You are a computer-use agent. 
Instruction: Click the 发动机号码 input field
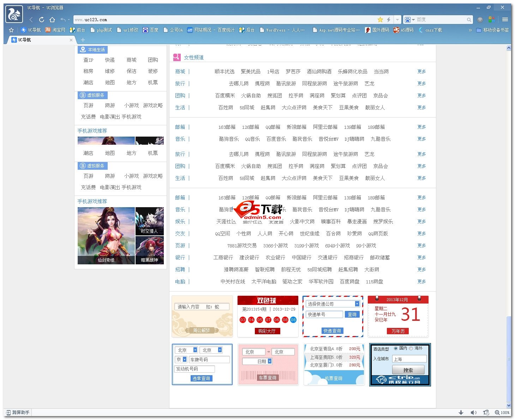(194, 369)
